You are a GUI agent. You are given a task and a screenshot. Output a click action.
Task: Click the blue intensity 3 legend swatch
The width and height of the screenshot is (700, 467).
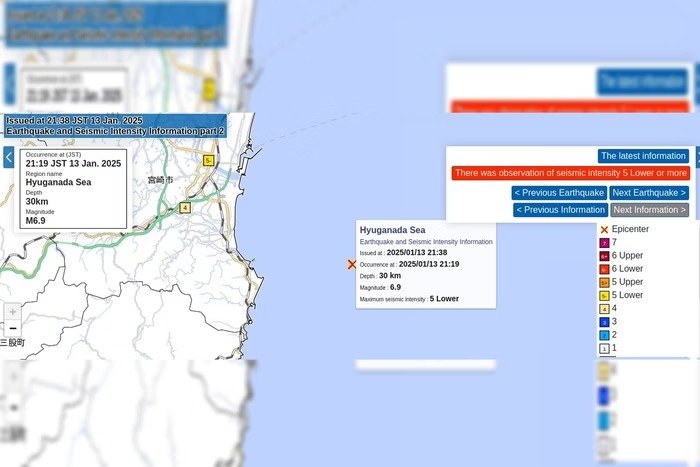tap(604, 321)
